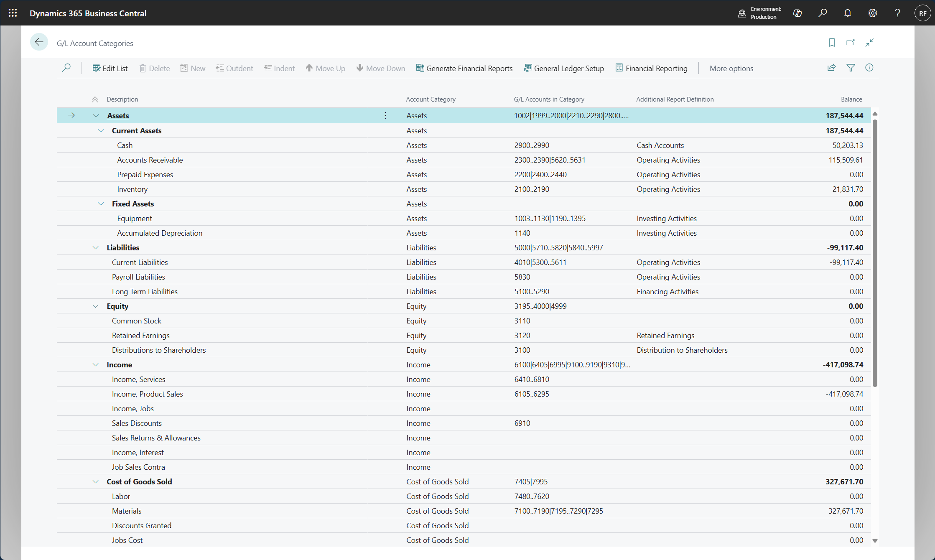Screen dimensions: 935x560
Task: Click Indent action
Action: [x=279, y=68]
